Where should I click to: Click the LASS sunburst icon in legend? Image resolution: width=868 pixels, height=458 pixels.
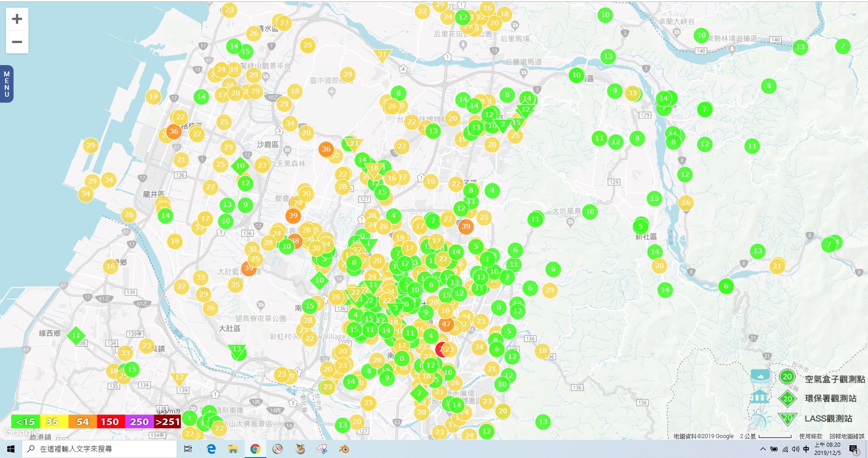[760, 419]
